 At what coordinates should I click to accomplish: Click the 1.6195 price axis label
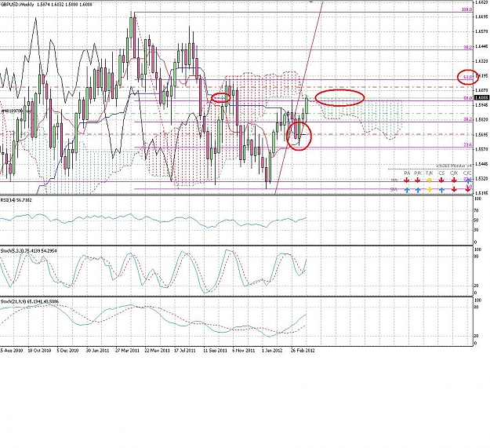point(481,75)
